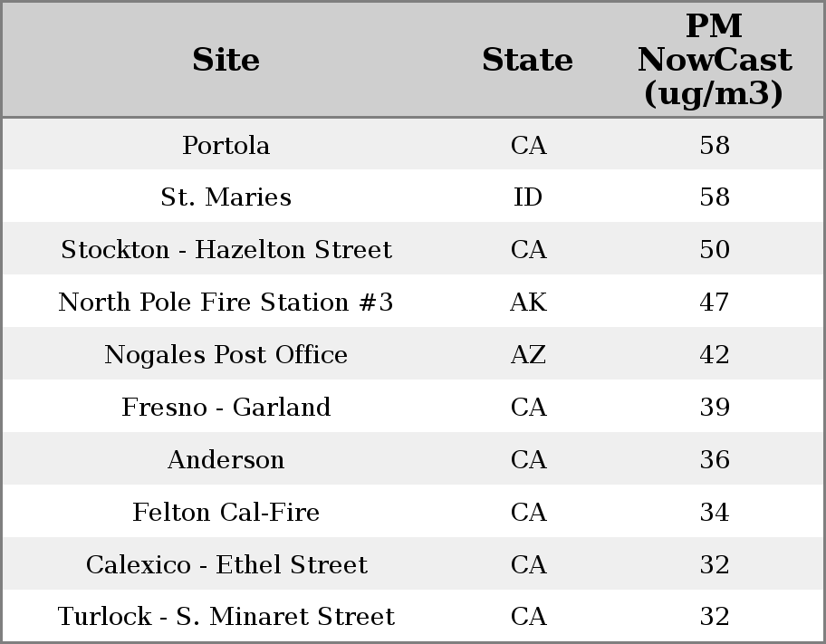This screenshot has height=644, width=826.
Task: Click the AK state cell
Action: (528, 303)
